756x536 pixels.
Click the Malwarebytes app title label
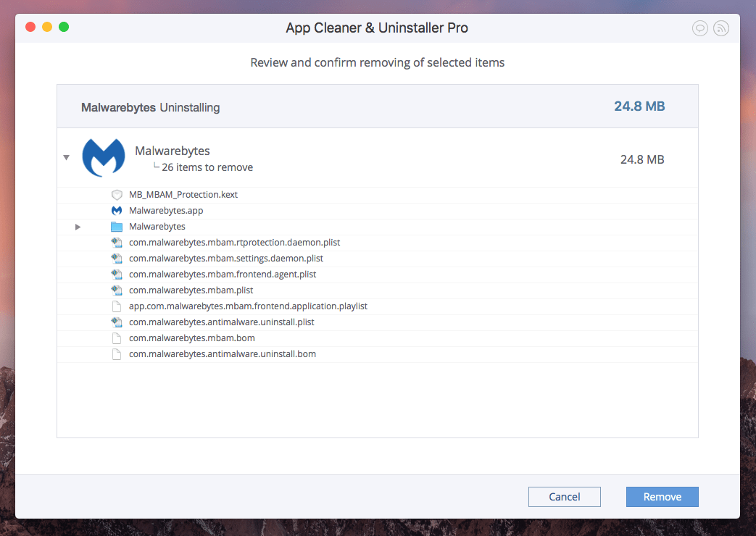[172, 151]
